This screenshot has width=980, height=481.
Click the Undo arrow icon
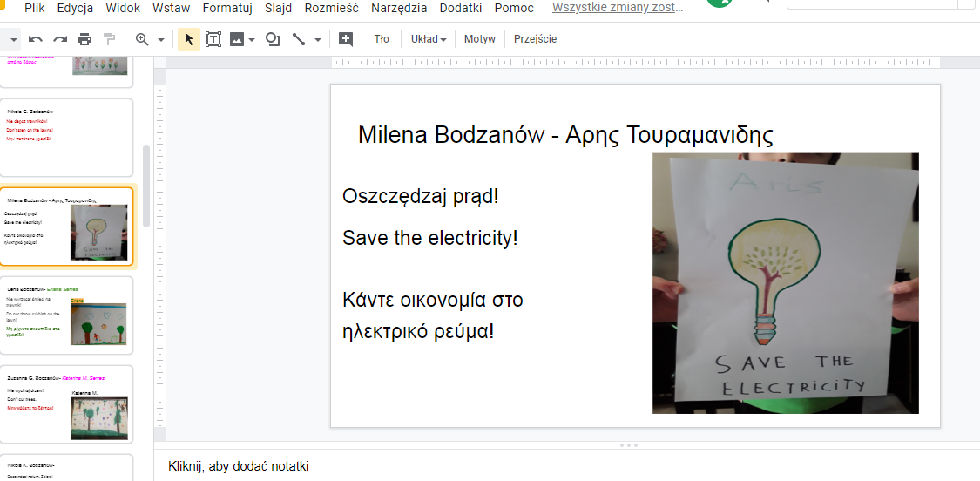36,39
